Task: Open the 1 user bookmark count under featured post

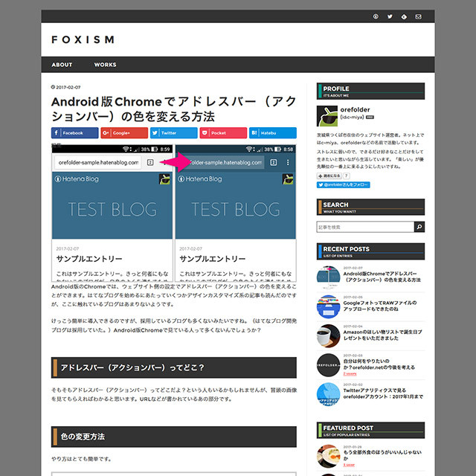Action: [349, 465]
